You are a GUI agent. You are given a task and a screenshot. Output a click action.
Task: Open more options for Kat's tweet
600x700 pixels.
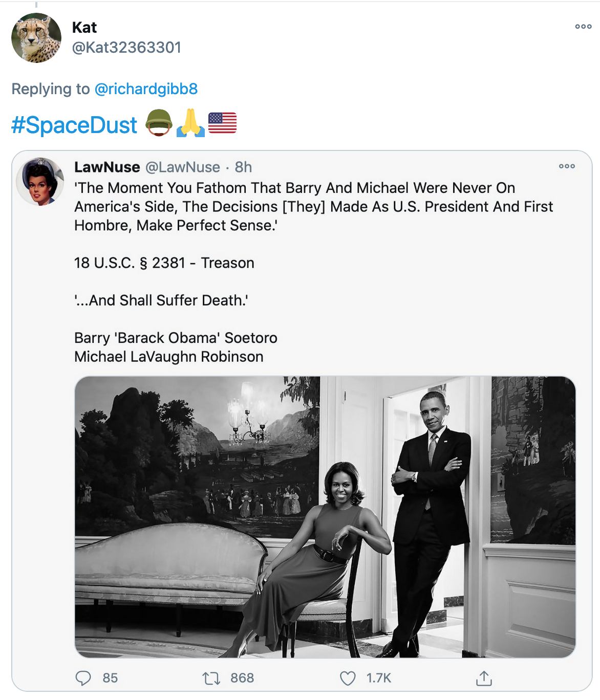(x=583, y=27)
